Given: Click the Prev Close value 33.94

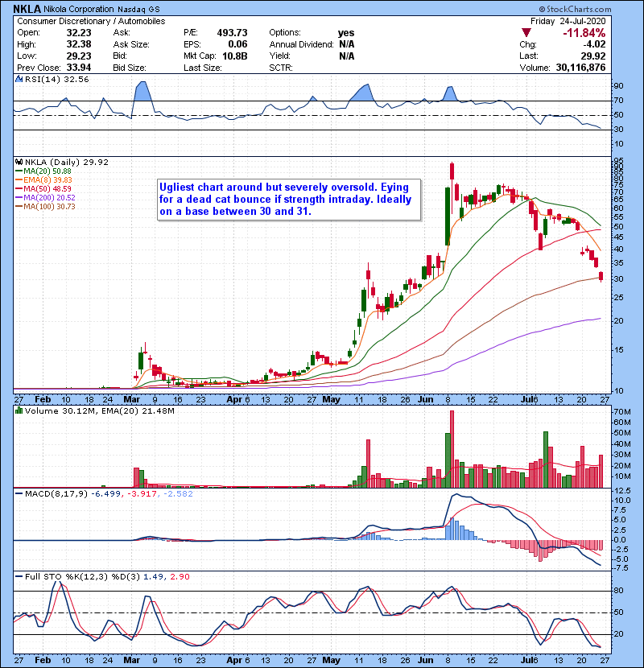Looking at the screenshot, I should click(x=79, y=68).
